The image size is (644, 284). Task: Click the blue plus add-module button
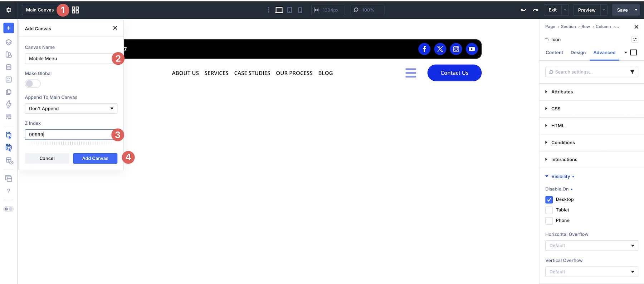click(9, 28)
